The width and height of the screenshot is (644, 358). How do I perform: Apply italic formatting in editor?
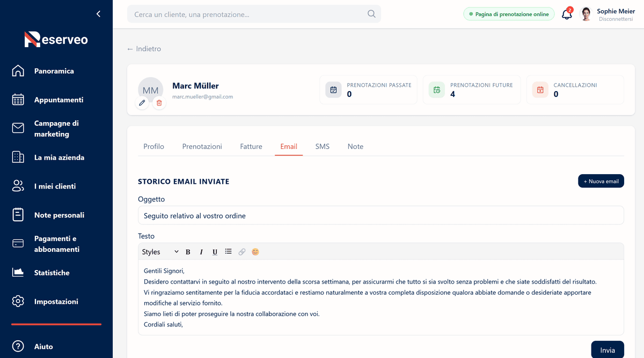(x=201, y=252)
